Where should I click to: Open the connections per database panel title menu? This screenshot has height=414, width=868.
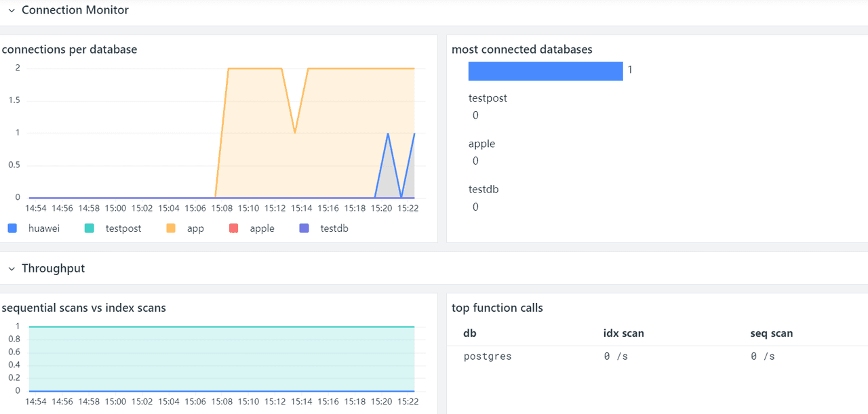(70, 49)
